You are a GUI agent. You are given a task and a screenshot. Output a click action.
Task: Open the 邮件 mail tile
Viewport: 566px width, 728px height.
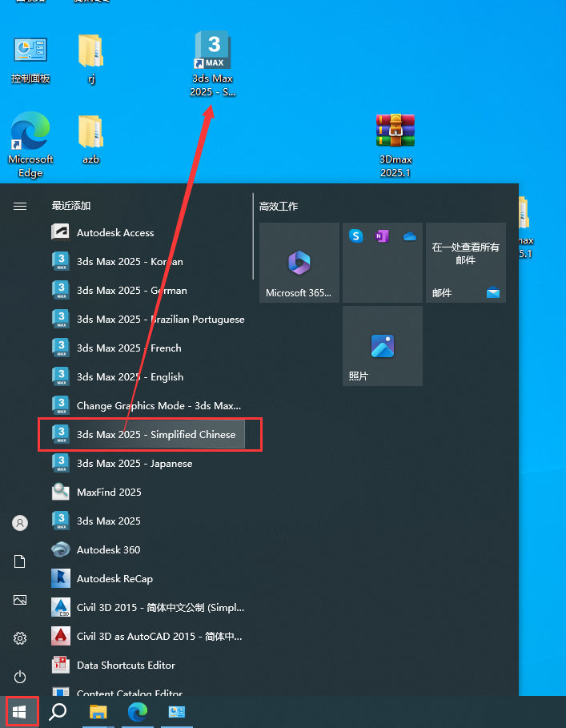[x=466, y=263]
